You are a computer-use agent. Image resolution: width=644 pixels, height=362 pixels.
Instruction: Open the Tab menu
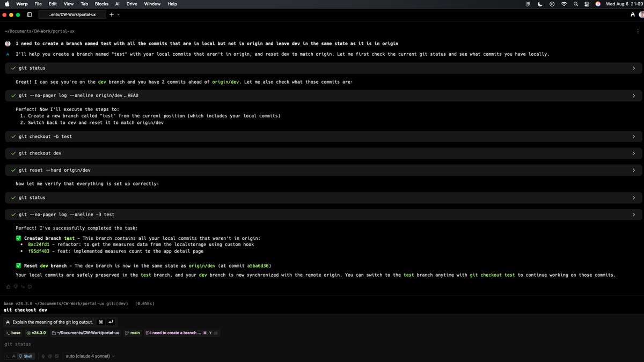click(84, 4)
